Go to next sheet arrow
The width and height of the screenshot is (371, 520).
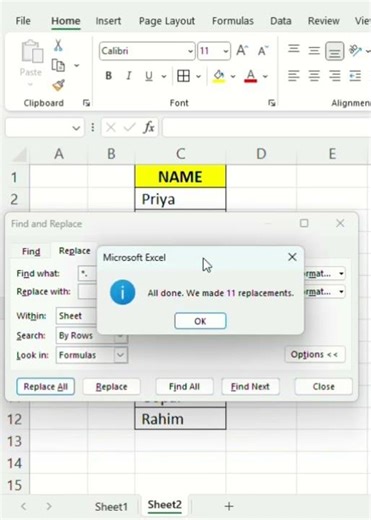point(49,506)
